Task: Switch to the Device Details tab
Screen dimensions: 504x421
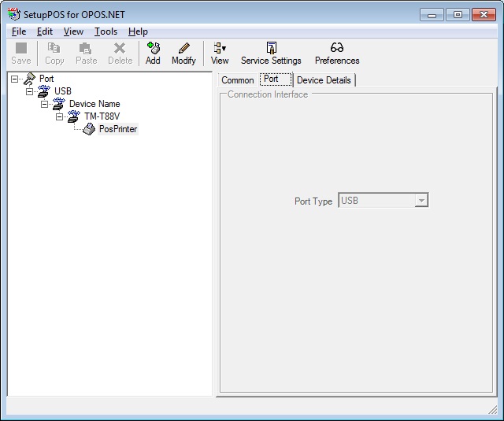Action: tap(324, 80)
